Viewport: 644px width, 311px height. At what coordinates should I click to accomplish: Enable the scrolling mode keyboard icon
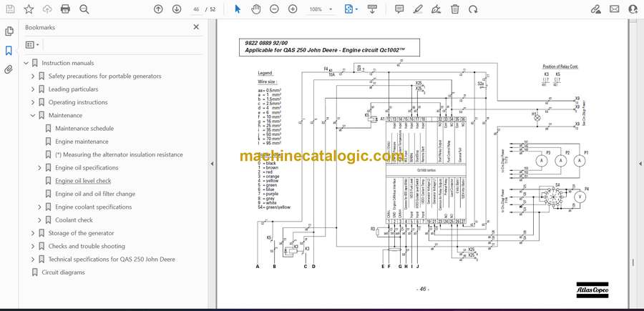(x=373, y=9)
